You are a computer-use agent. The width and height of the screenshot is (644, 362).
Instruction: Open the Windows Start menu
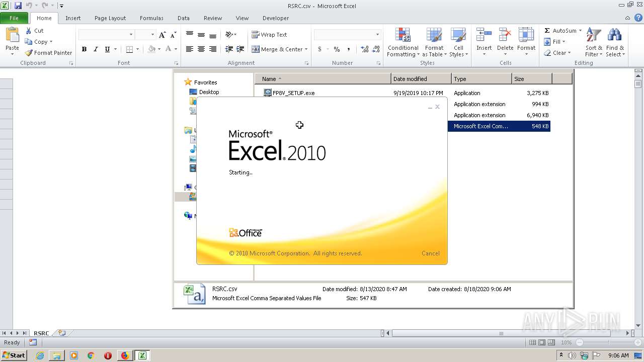click(14, 355)
